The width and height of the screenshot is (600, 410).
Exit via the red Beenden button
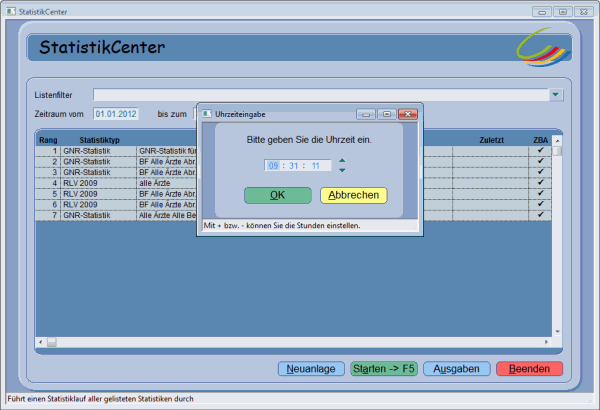[x=529, y=369]
